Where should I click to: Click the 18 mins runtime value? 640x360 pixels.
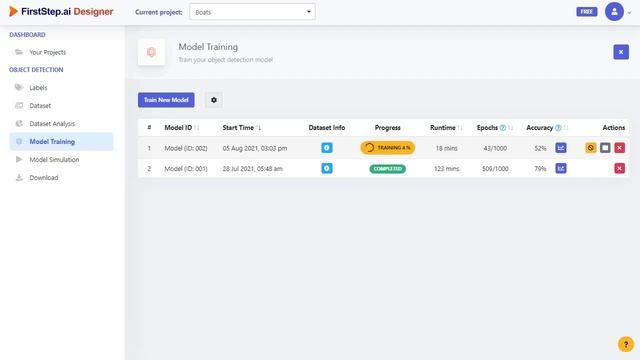[x=447, y=148]
